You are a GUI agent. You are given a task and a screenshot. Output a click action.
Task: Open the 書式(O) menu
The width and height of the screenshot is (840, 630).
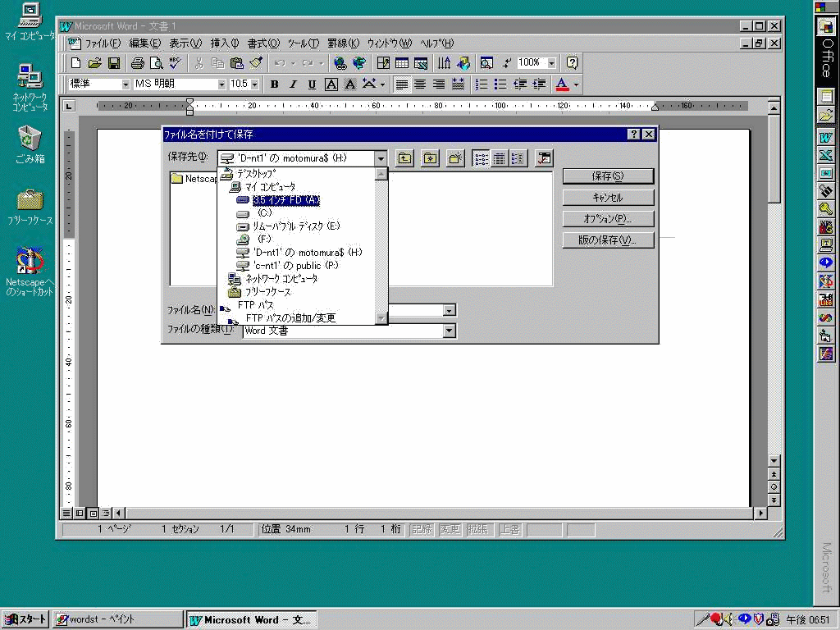tap(263, 43)
